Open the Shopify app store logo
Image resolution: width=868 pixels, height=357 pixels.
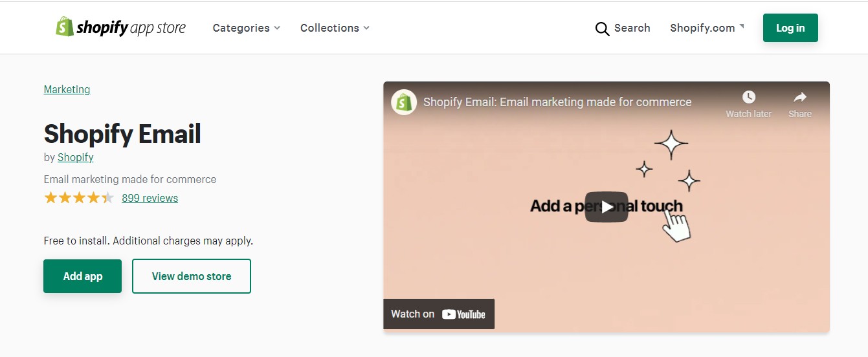coord(120,27)
